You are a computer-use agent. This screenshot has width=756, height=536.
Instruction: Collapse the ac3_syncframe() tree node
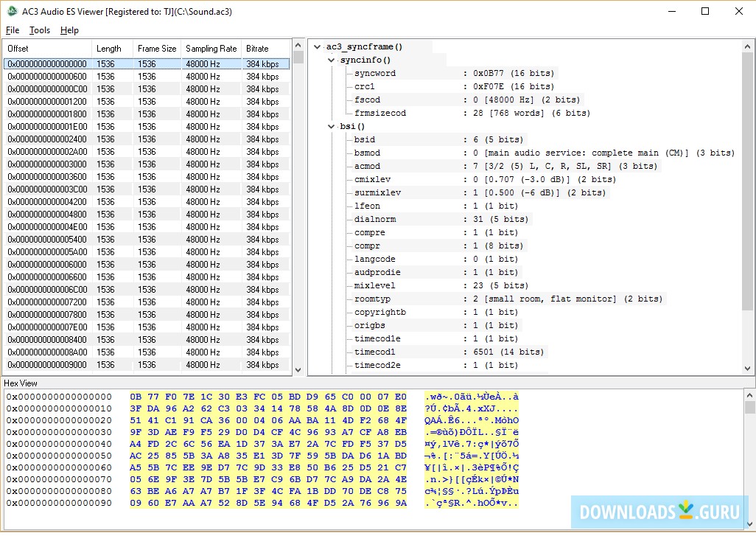click(318, 47)
